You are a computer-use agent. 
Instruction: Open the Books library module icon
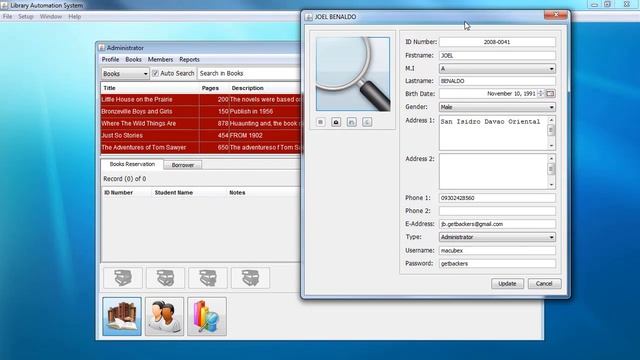coord(122,316)
